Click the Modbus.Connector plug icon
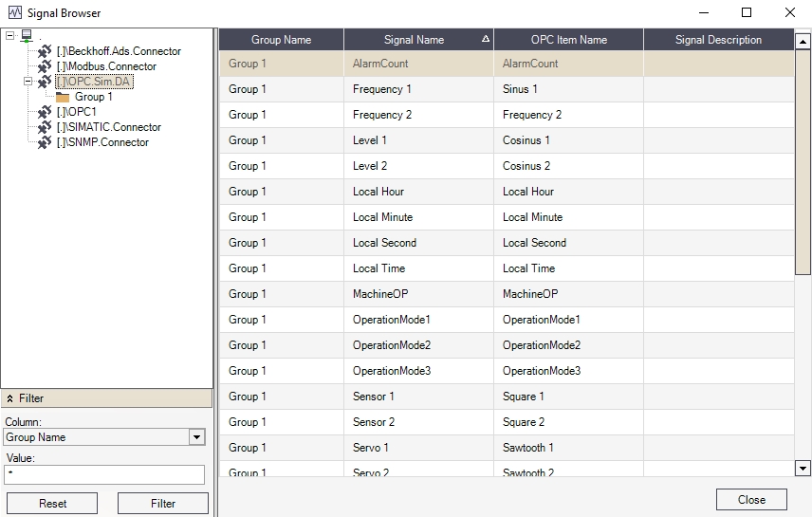Viewport: 812px width, 517px height. point(45,66)
